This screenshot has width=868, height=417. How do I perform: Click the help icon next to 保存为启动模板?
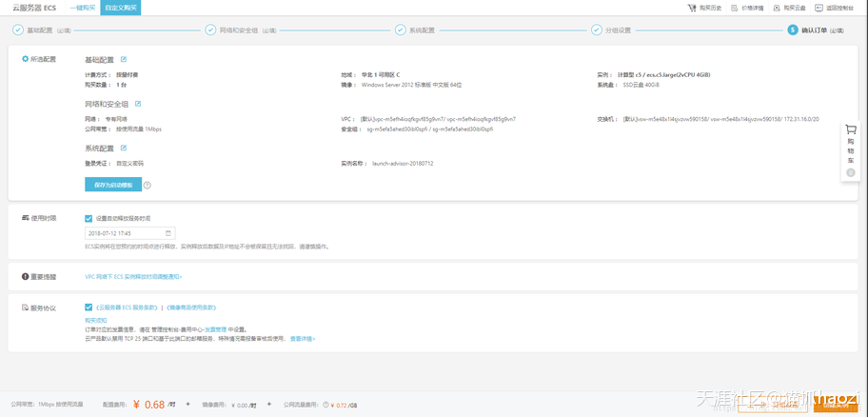pyautogui.click(x=148, y=186)
